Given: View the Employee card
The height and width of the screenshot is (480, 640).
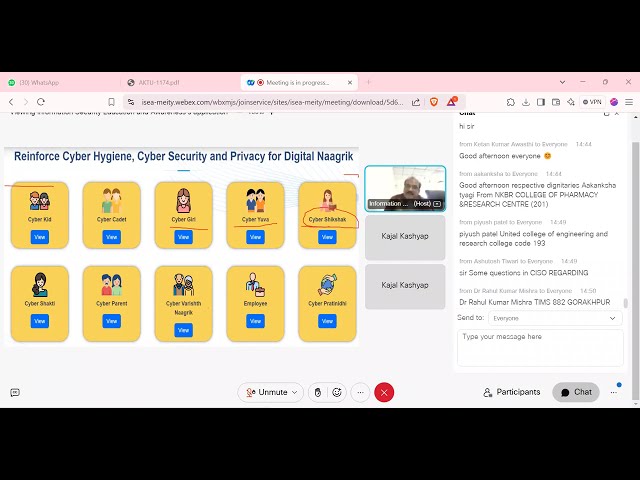Looking at the screenshot, I should (256, 321).
